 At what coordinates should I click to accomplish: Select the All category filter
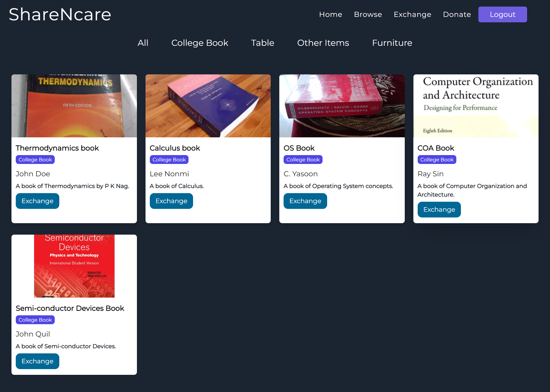pyautogui.click(x=143, y=43)
